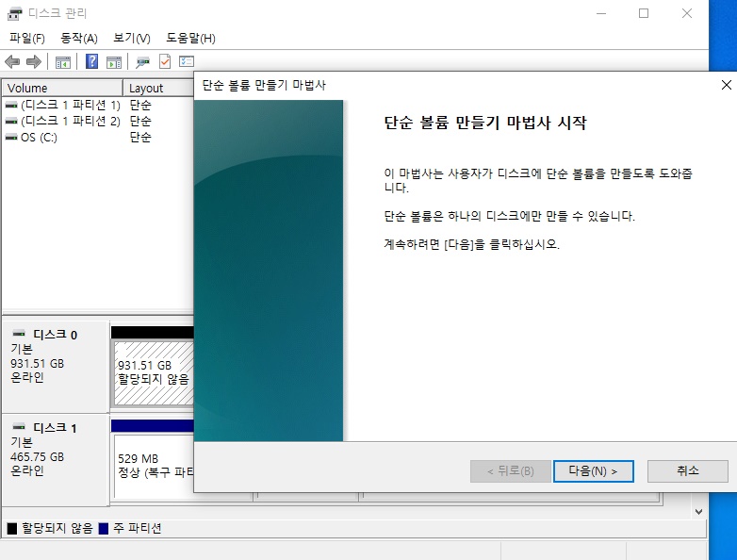Select the (디스크 1 파티션 1) volume row
The width and height of the screenshot is (737, 560).
pyautogui.click(x=98, y=106)
